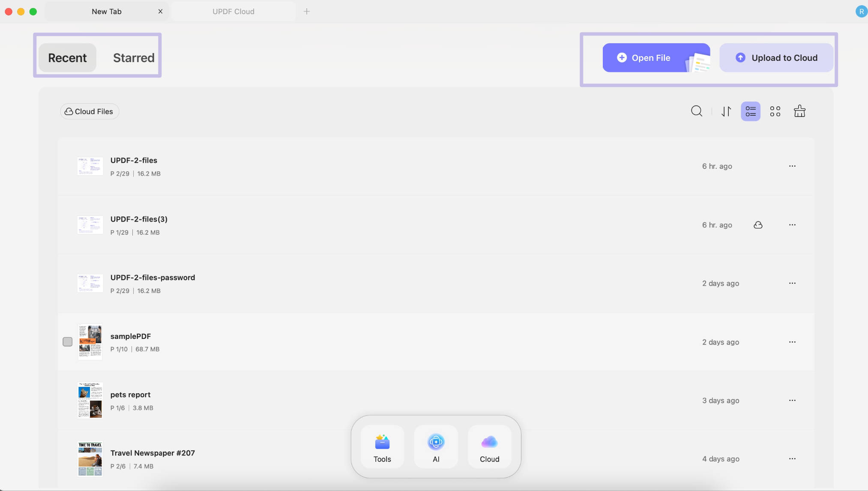Open the UPDF-2-files(3) thumbnail

90,225
